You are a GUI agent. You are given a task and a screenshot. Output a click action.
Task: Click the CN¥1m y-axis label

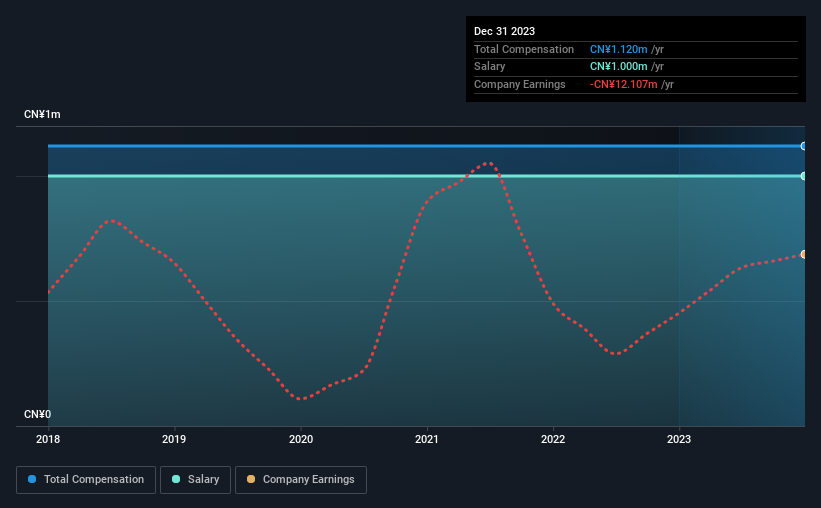point(42,114)
